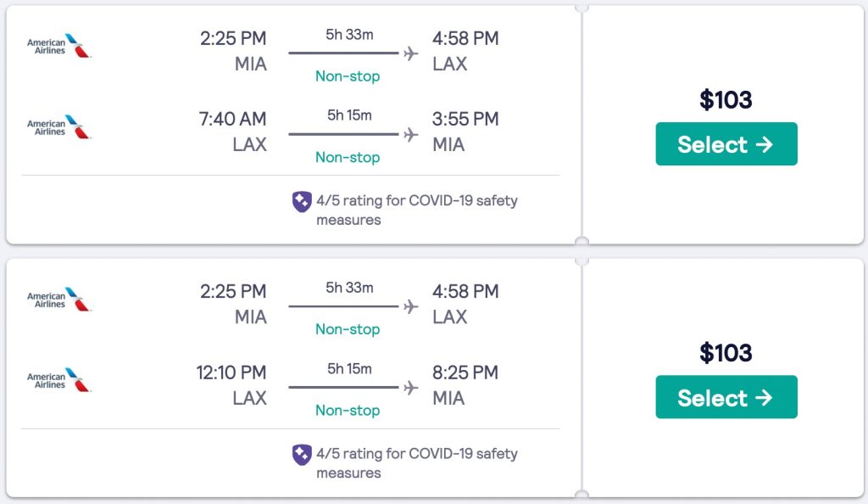868x504 pixels.
Task: Open the COVID-19 safety rating text in the second card
Action: (x=416, y=463)
